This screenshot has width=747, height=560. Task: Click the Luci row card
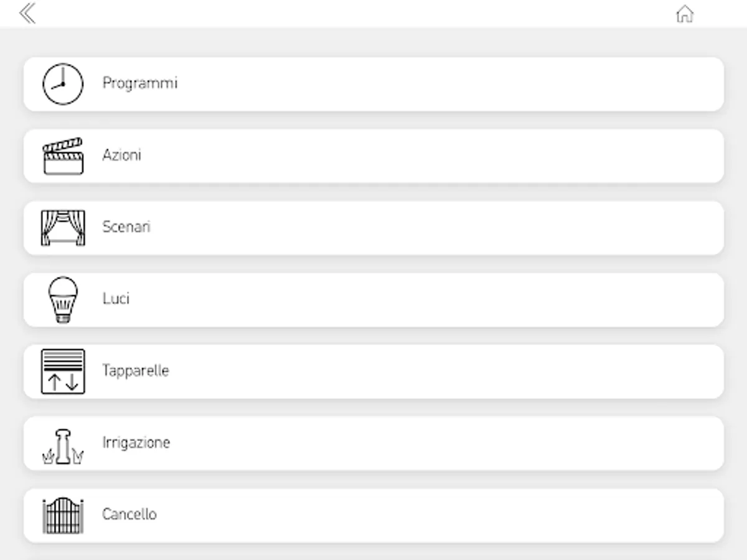coord(405,300)
